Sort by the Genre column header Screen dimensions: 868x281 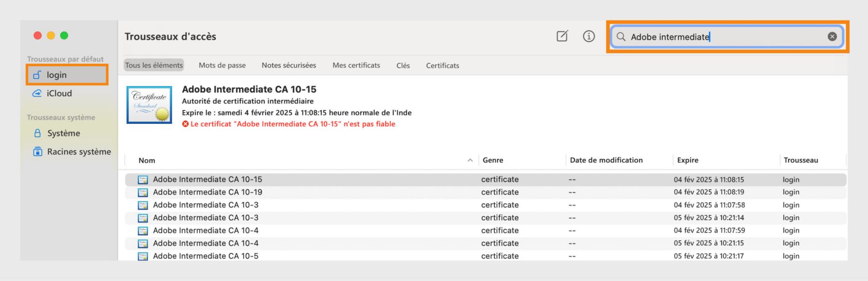[493, 160]
